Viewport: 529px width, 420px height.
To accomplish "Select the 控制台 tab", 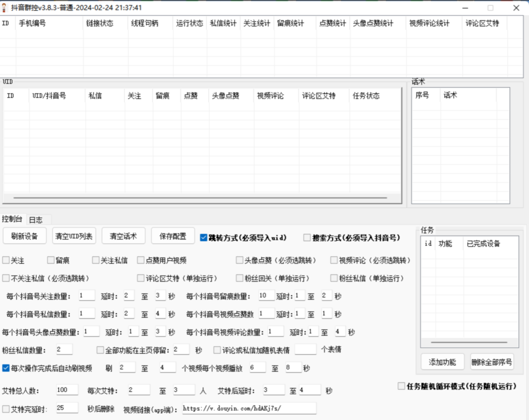I will 12,220.
